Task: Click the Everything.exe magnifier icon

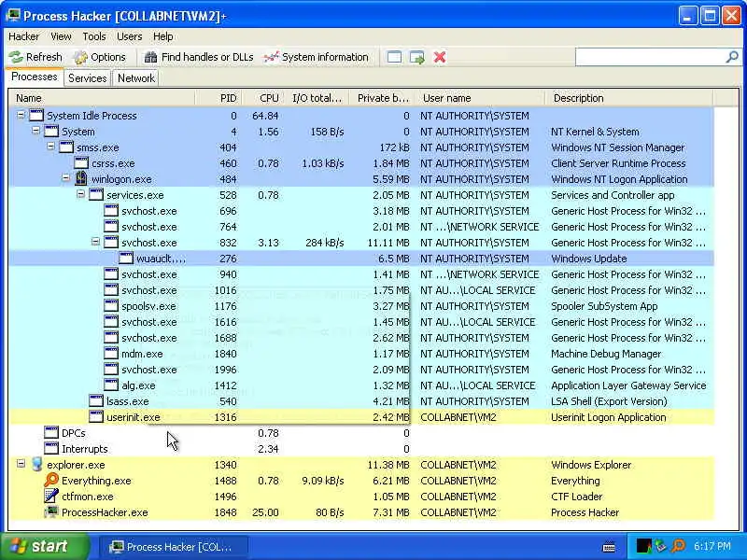Action: (x=51, y=480)
